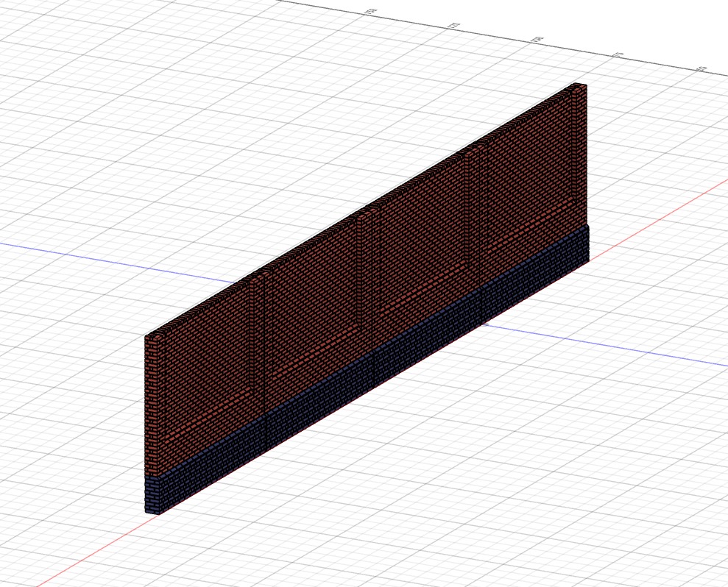This screenshot has height=587, width=728.
Task: Click the grid label "150"
Action: click(372, 11)
